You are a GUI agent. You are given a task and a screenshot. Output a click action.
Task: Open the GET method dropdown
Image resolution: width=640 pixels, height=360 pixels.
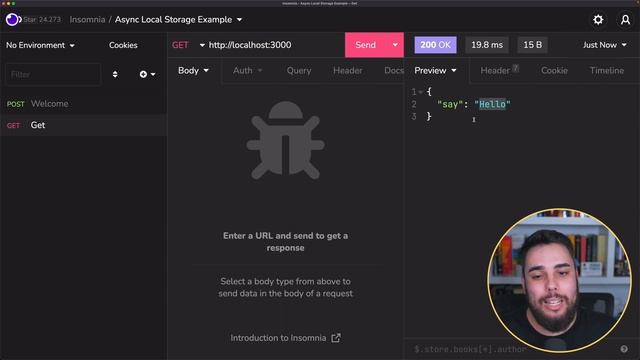[188, 45]
